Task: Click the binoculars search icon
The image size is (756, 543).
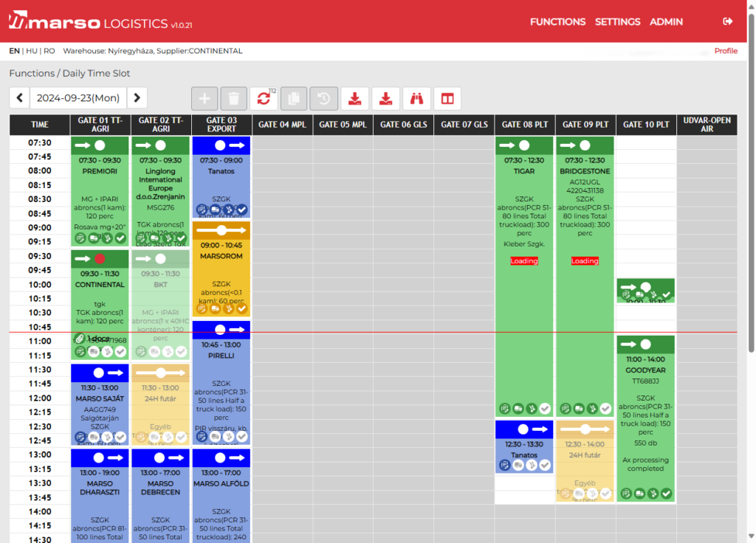Action: point(416,99)
